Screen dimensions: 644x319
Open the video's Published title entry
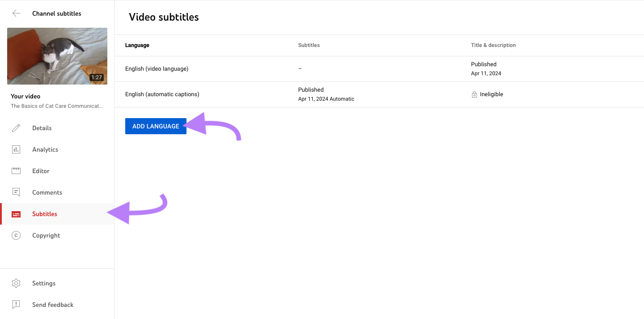[x=483, y=68]
